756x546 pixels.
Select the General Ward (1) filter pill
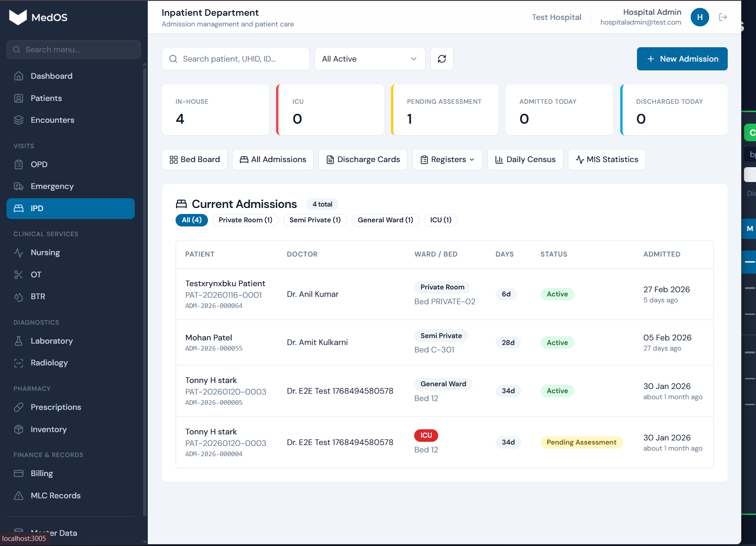click(385, 220)
